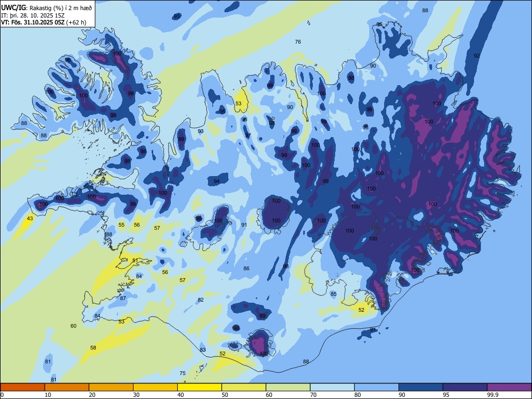This screenshot has width=532, height=399.
Task: Choose the medium blue 80–90 legend swatch
Action: [x=377, y=387]
